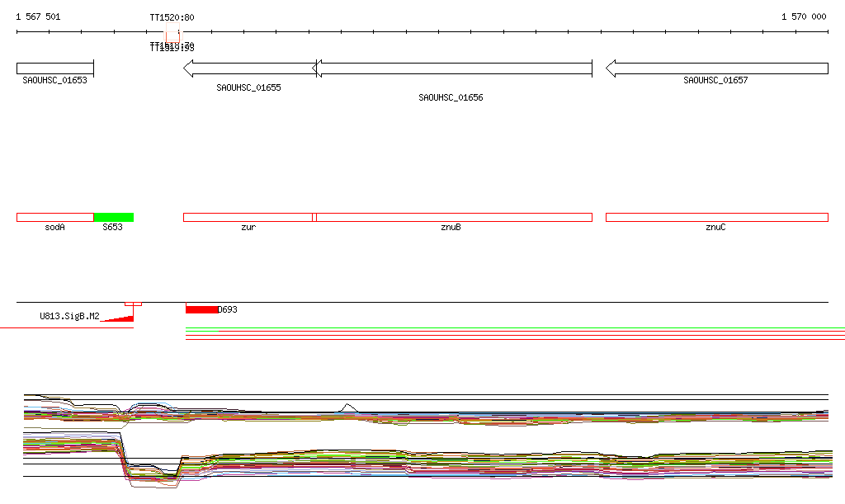
Task: Click the TT1520:80 terminator label
Action: pos(172,17)
